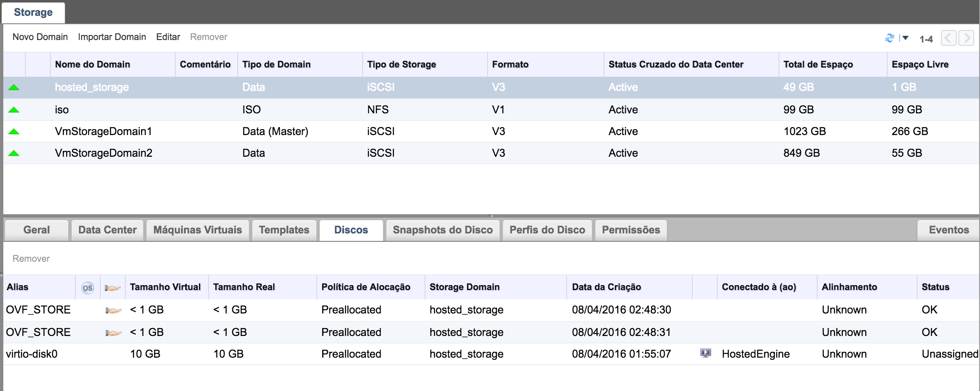
Task: Click the refresh icon in the storage toolbar
Action: [889, 38]
